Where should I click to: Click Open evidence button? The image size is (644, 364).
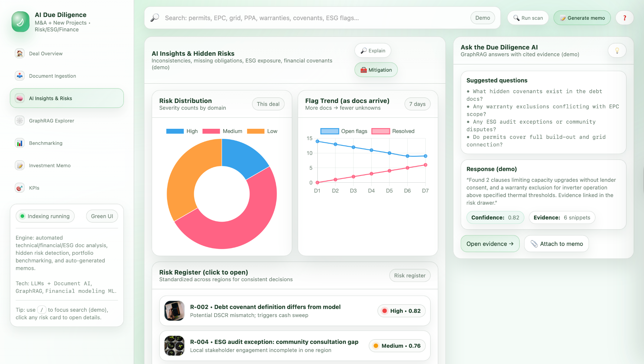tap(490, 244)
